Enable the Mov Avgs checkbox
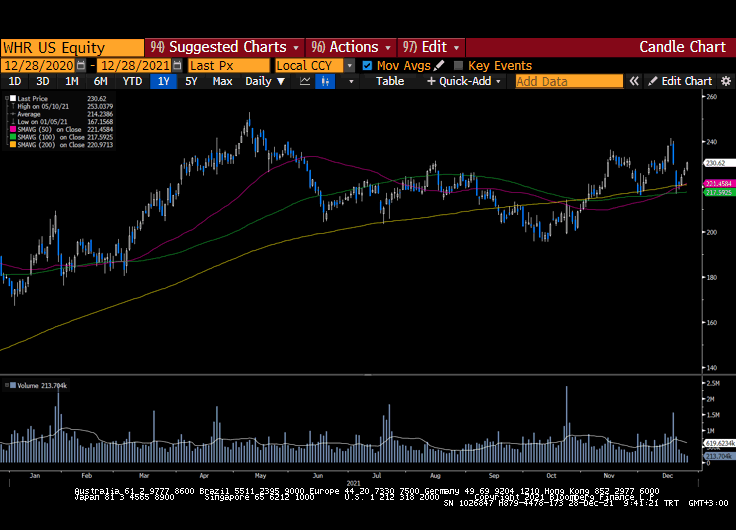Image resolution: width=736 pixels, height=530 pixels. (x=367, y=66)
